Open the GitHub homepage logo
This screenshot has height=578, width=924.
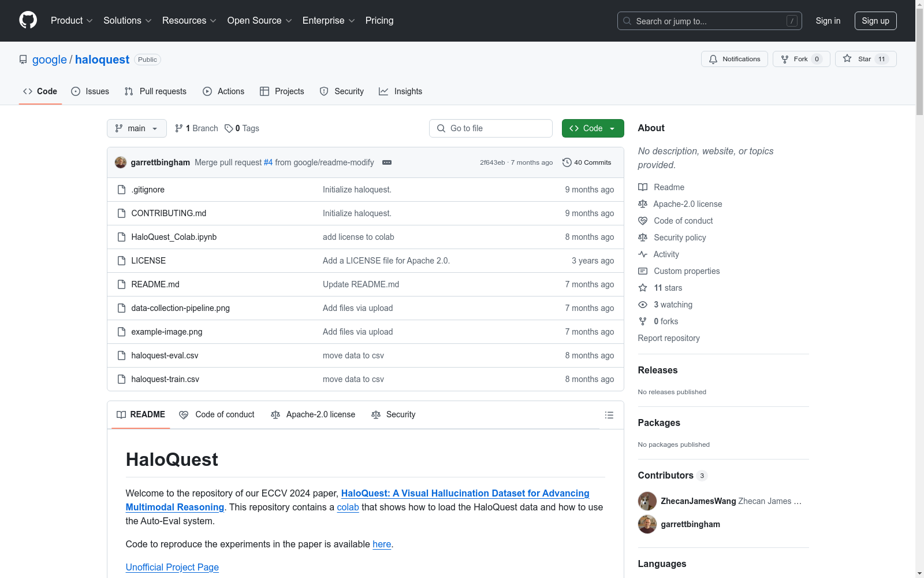coord(28,20)
